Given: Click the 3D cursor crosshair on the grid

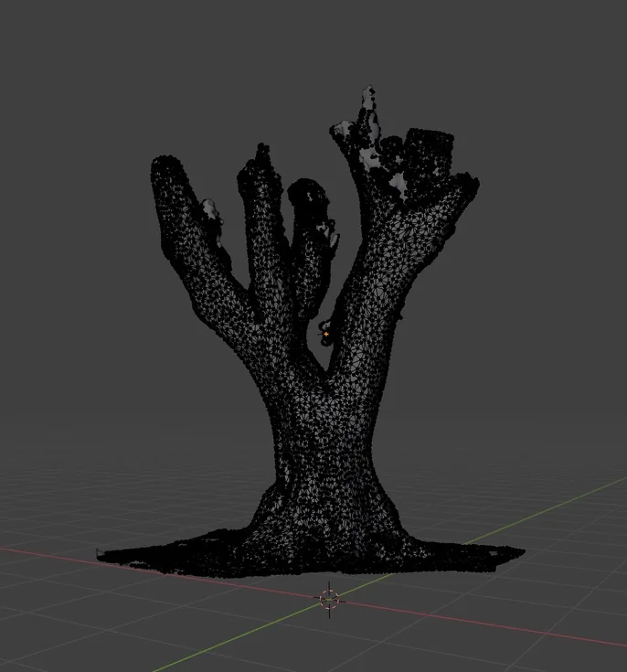Looking at the screenshot, I should (329, 600).
